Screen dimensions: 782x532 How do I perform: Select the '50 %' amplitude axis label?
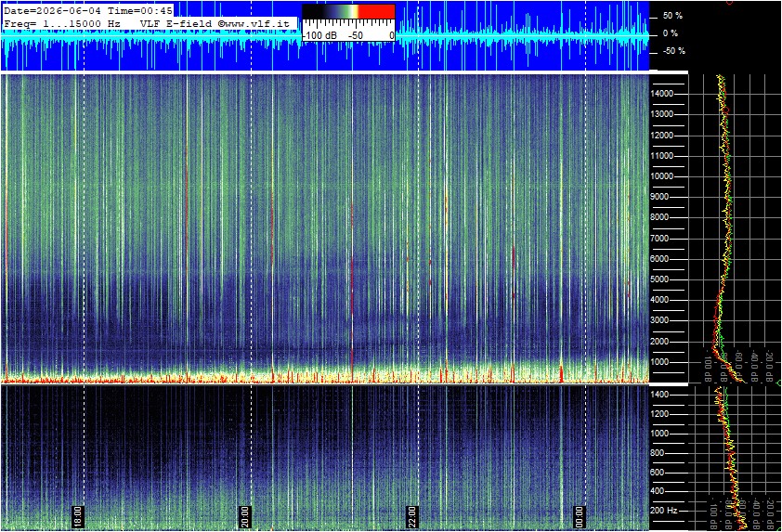pos(672,16)
